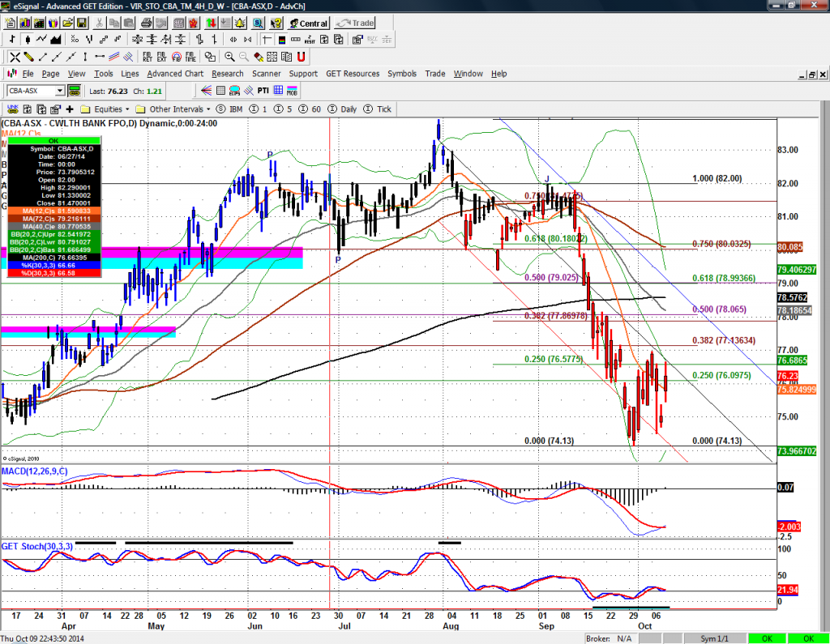This screenshot has width=830, height=644.
Task: Expand the Other Intervals dropdown
Action: pyautogui.click(x=207, y=109)
